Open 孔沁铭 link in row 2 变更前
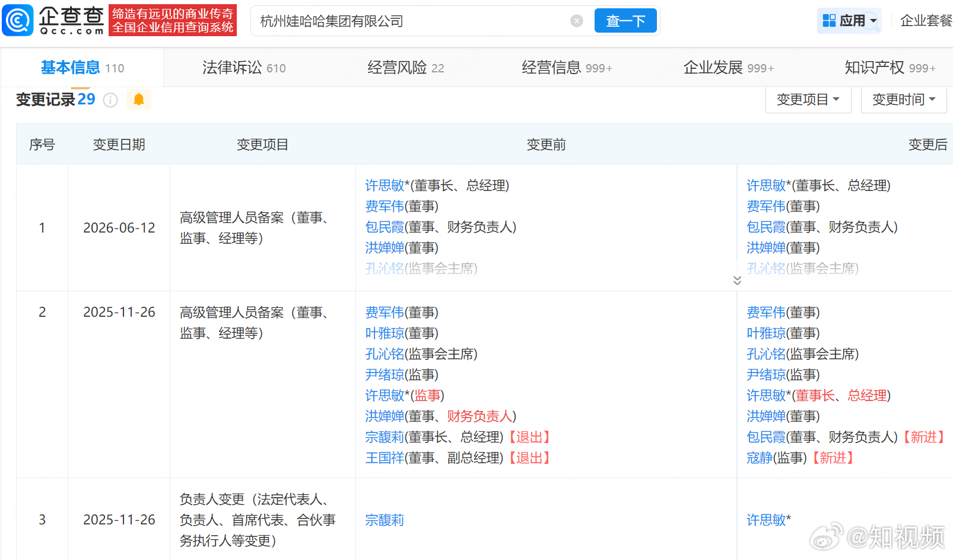 tap(385, 354)
